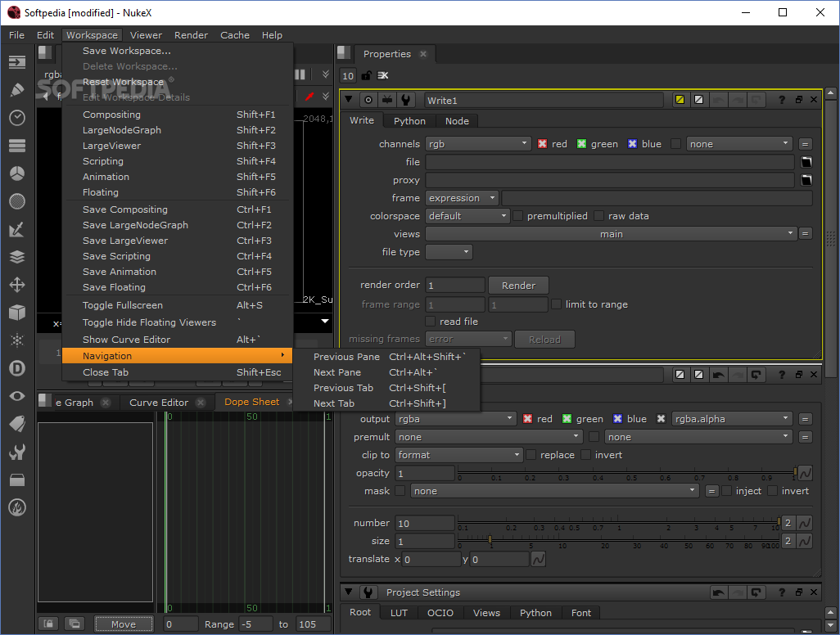The height and width of the screenshot is (635, 840).
Task: Click the Properties lock panels icon
Action: tap(367, 75)
